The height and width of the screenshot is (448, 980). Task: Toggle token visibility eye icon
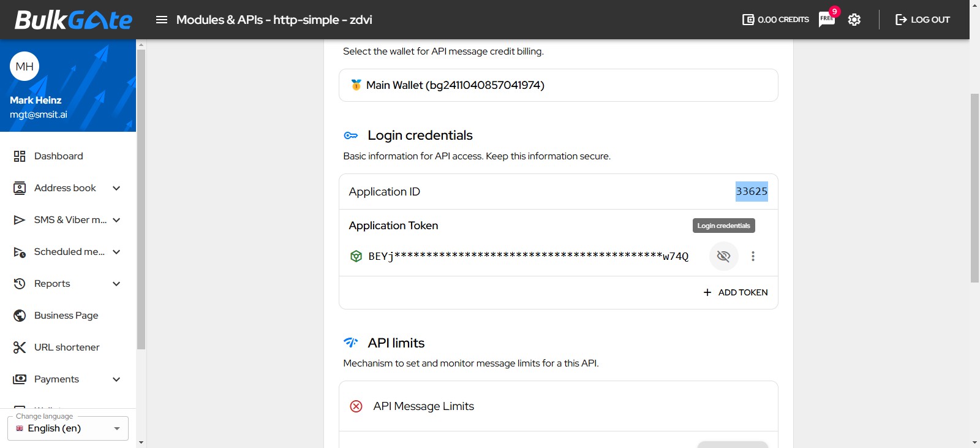pos(723,256)
